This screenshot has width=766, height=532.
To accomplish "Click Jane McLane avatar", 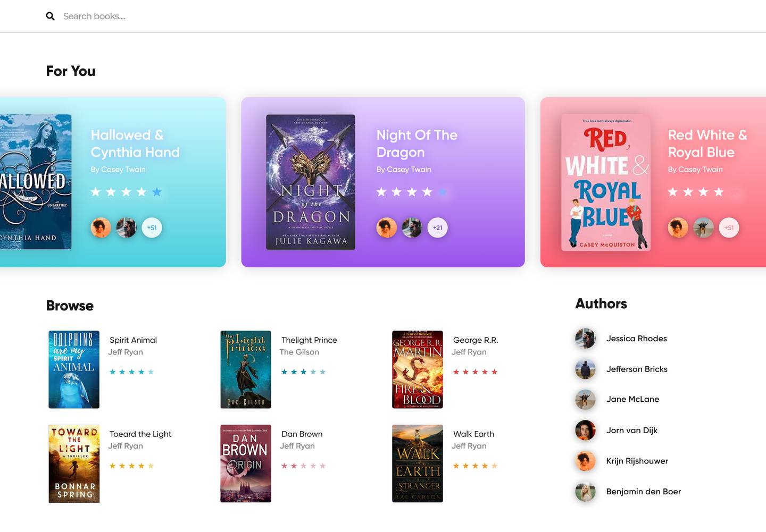I will [x=585, y=400].
